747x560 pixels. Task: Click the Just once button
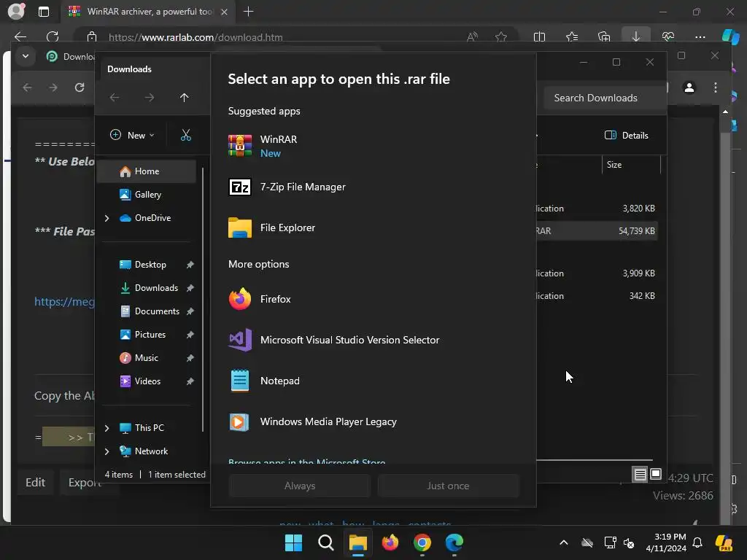pyautogui.click(x=448, y=486)
